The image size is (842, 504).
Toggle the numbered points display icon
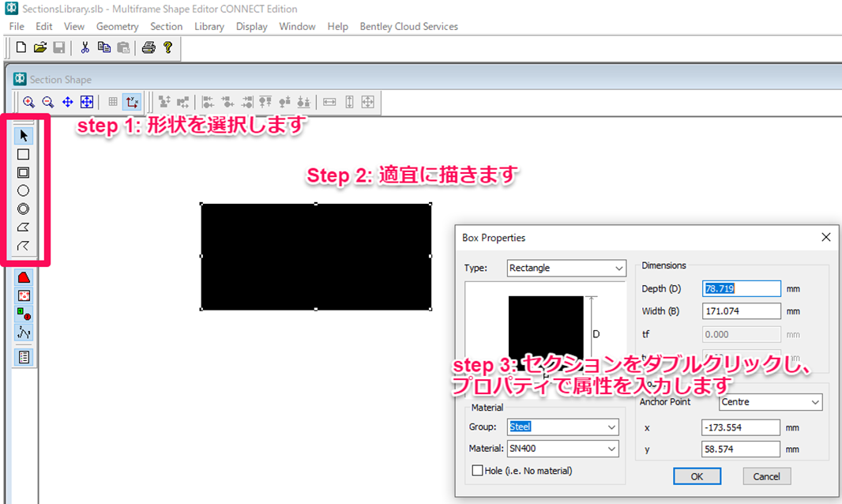(24, 333)
